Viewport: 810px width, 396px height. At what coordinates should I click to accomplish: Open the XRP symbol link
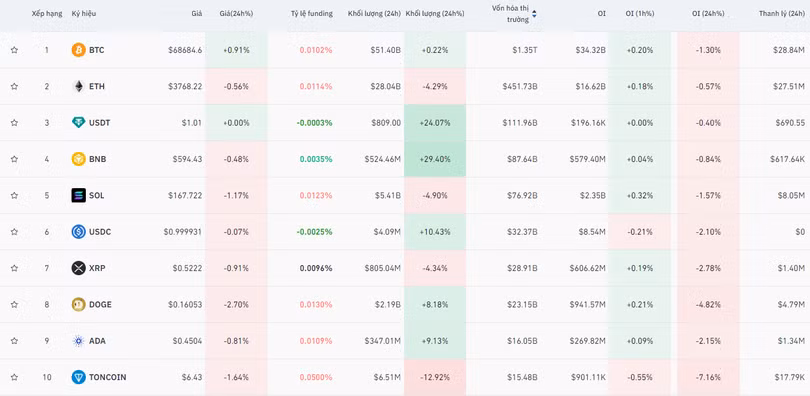pyautogui.click(x=97, y=268)
